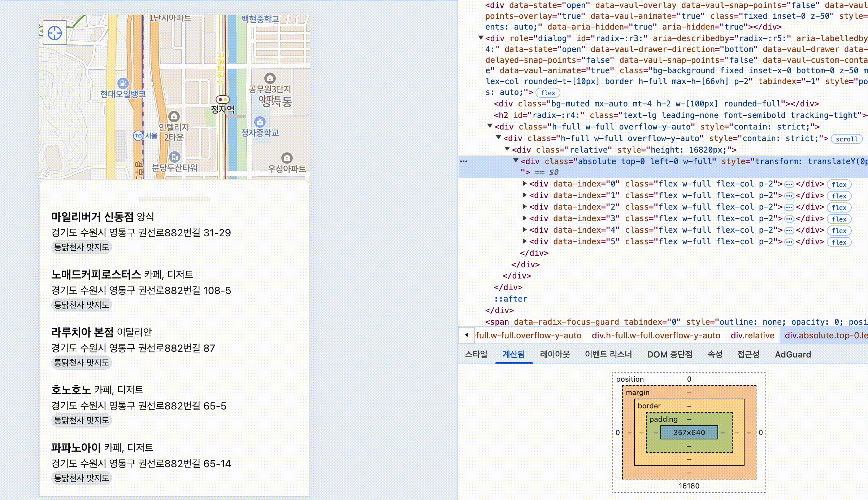
Task: Expand the data-index="2" div node
Action: coord(525,207)
